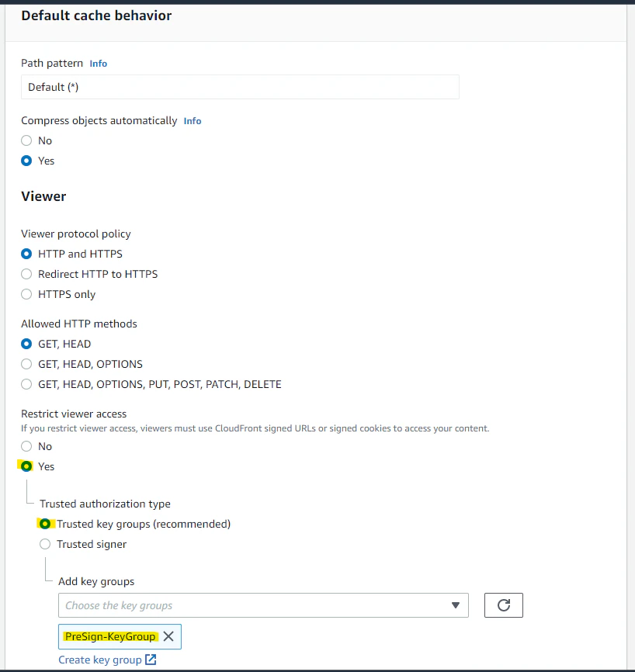Expand the Choose the key groups dropdown
This screenshot has height=672, width=635.
pyautogui.click(x=263, y=605)
